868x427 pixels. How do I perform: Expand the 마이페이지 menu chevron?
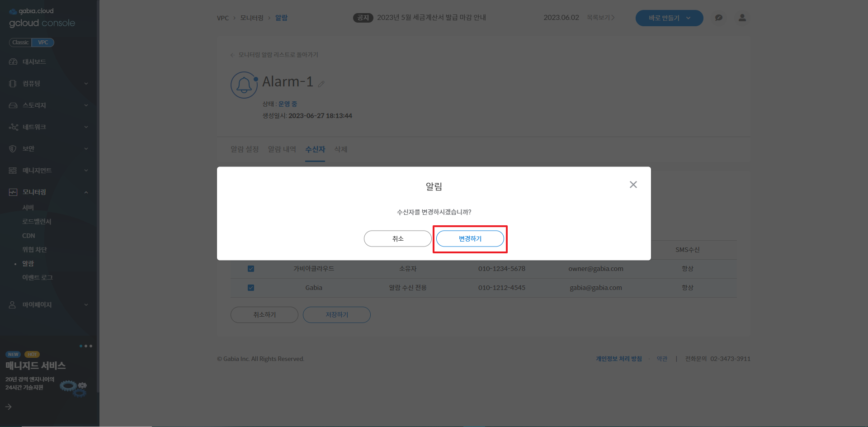point(86,305)
